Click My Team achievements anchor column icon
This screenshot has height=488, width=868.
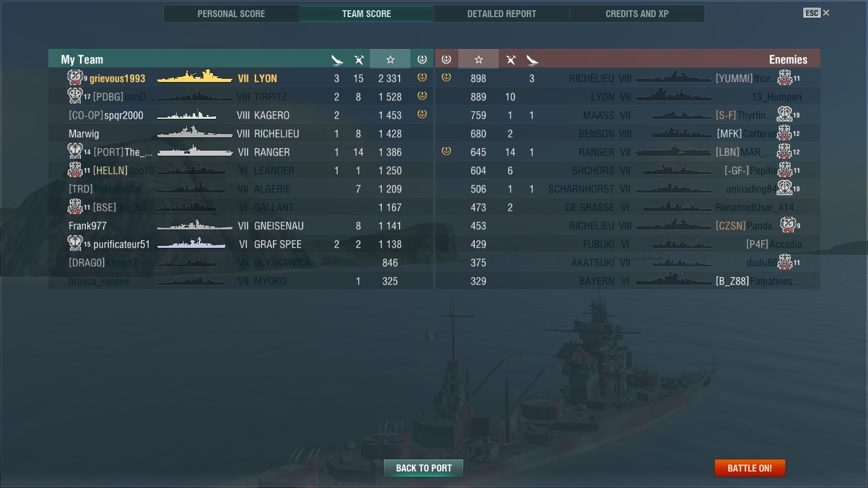[x=422, y=59]
